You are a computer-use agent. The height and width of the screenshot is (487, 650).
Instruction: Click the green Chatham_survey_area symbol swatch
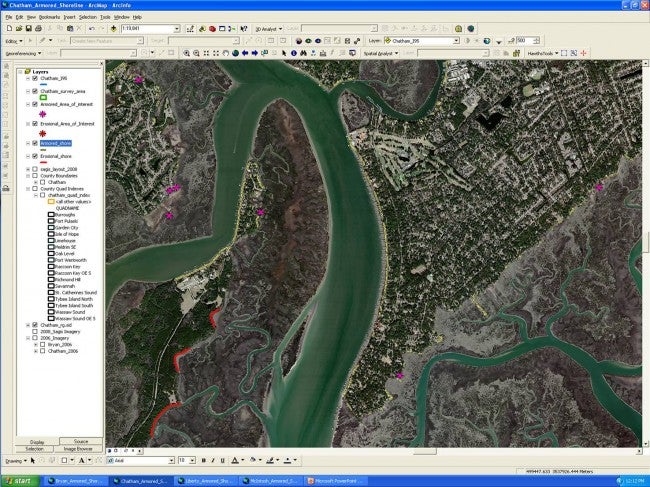tap(44, 97)
